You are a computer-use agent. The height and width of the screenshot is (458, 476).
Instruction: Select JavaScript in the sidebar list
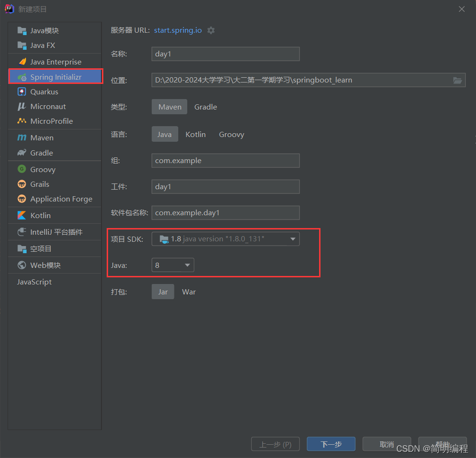tap(55, 282)
